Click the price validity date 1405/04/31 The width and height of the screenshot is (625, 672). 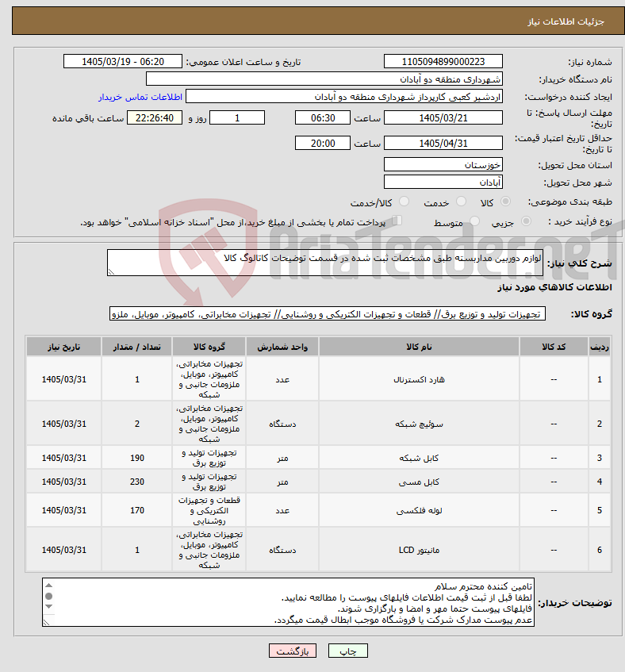tap(443, 143)
